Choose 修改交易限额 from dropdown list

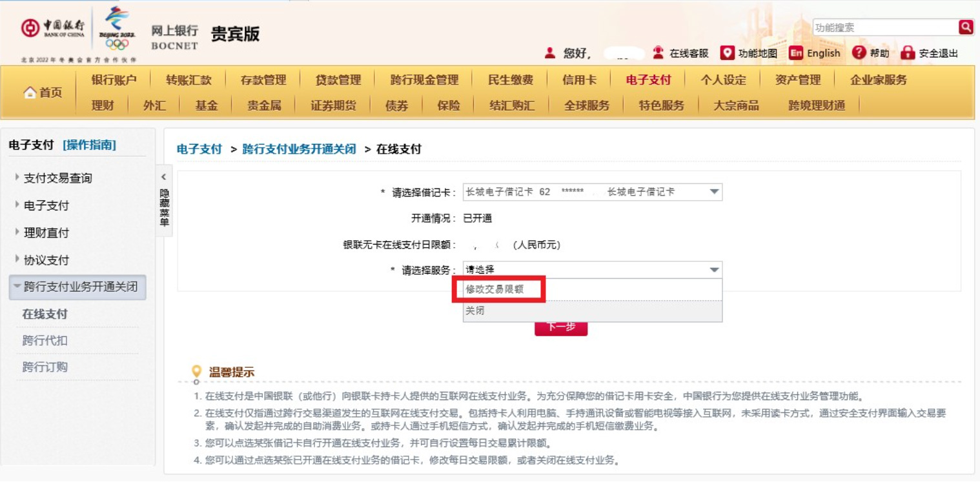495,290
